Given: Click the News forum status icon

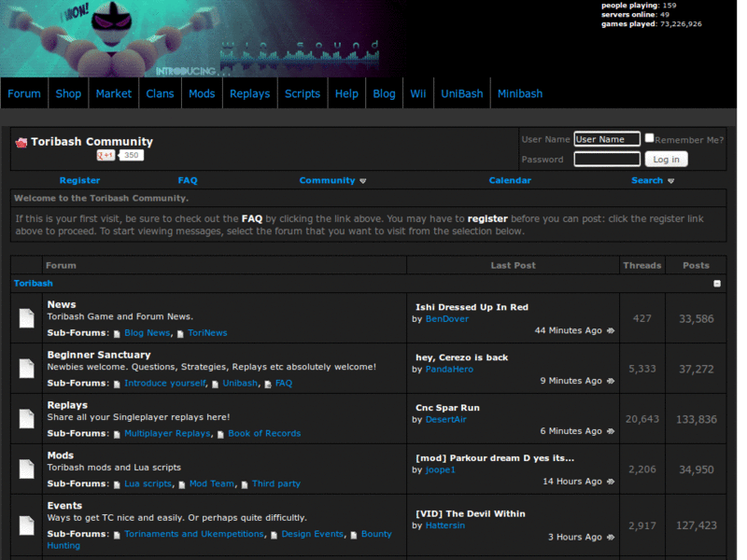Looking at the screenshot, I should (27, 318).
